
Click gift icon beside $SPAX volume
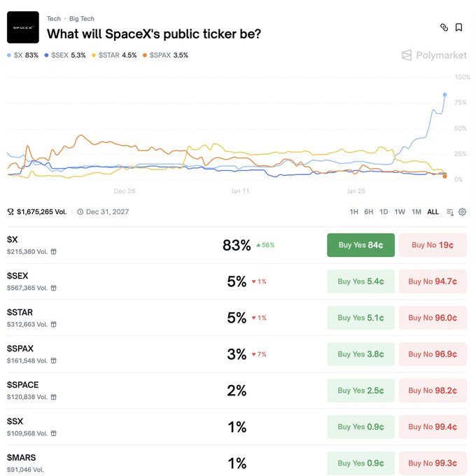(x=53, y=360)
